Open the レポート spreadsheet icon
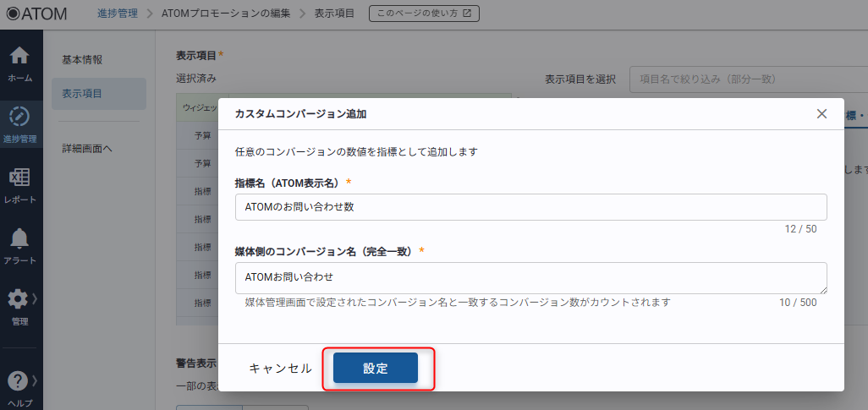 (19, 178)
